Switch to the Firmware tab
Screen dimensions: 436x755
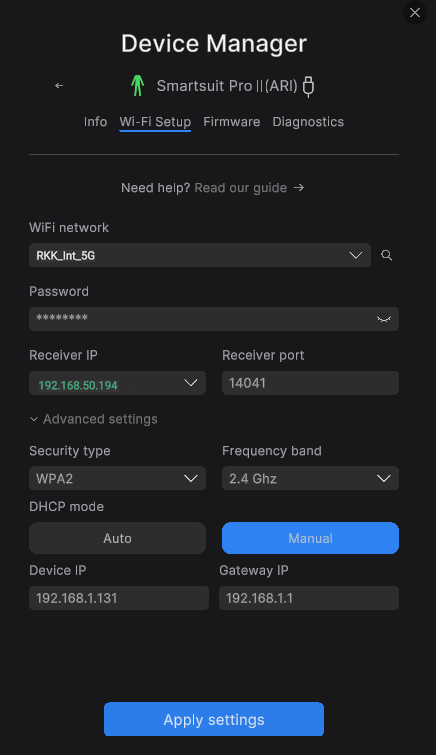(x=232, y=122)
